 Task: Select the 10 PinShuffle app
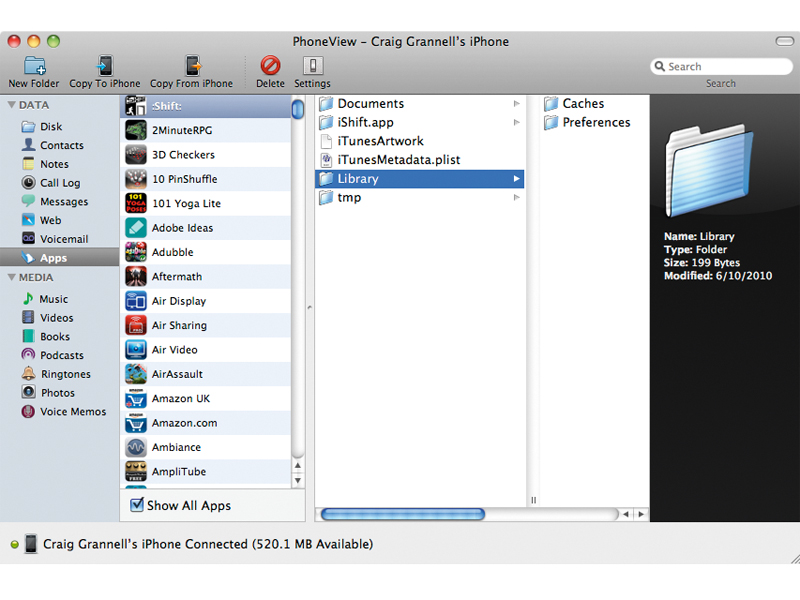pos(206,179)
